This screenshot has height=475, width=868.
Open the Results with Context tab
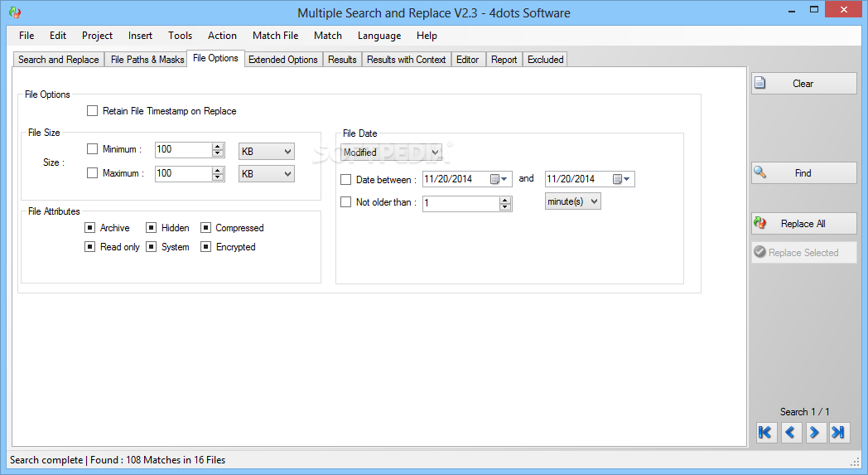point(407,60)
